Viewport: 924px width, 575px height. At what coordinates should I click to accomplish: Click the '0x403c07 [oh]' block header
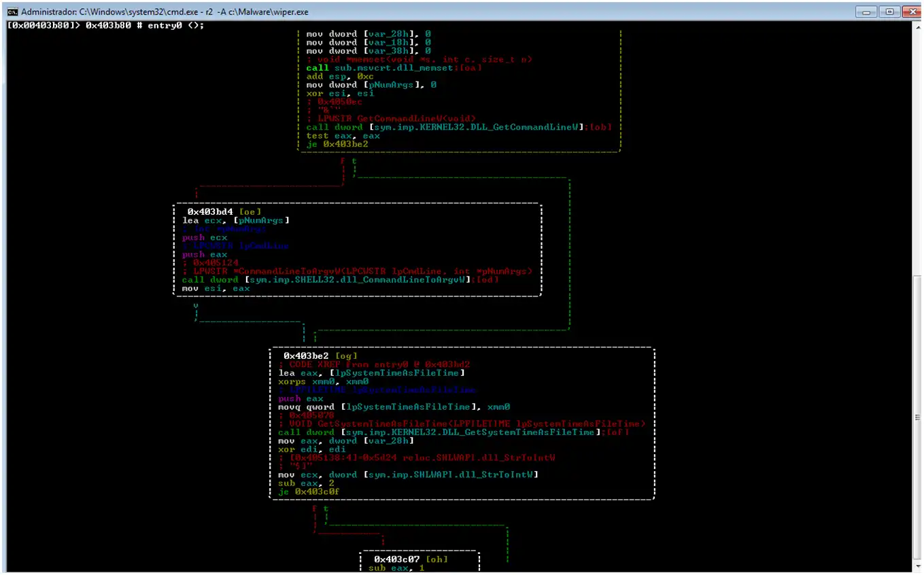click(411, 559)
